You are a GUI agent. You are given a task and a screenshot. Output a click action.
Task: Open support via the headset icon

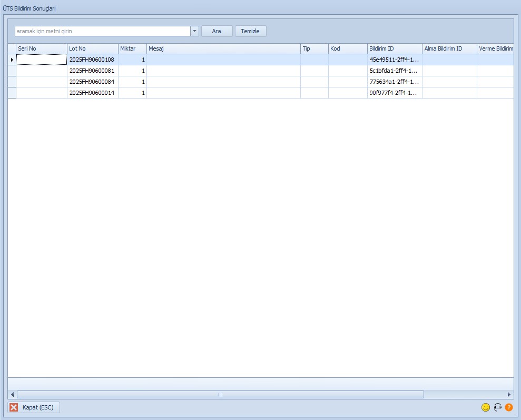pyautogui.click(x=497, y=407)
